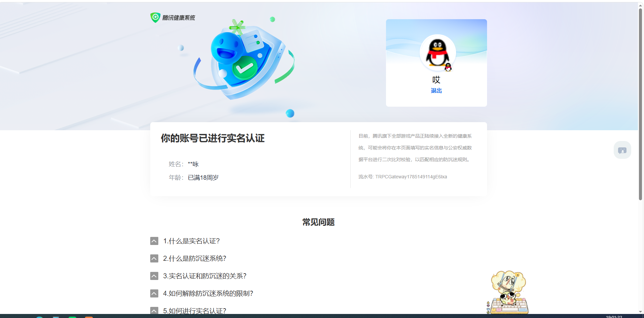644x318 pixels.
Task: Click the 常见问题 section heading
Action: [318, 222]
